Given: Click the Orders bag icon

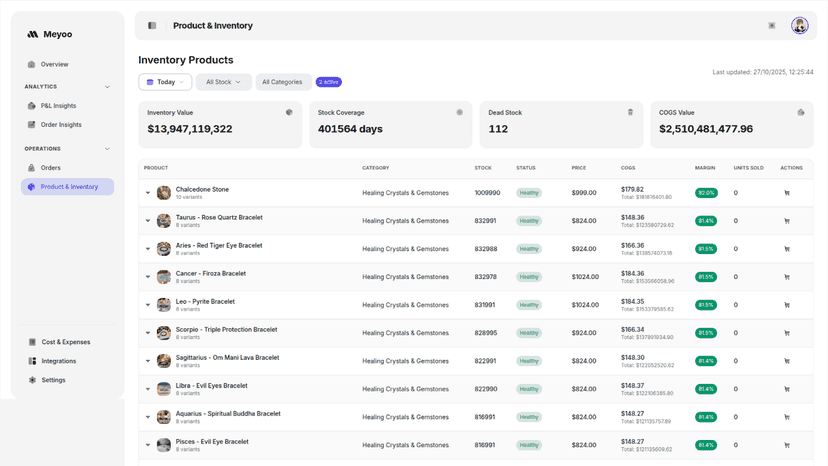Looking at the screenshot, I should click(x=31, y=167).
